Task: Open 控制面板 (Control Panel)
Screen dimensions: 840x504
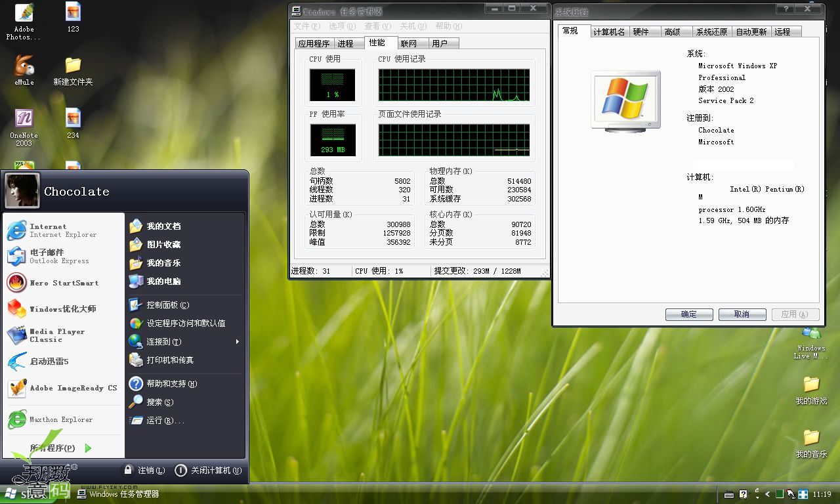Action: click(185, 305)
